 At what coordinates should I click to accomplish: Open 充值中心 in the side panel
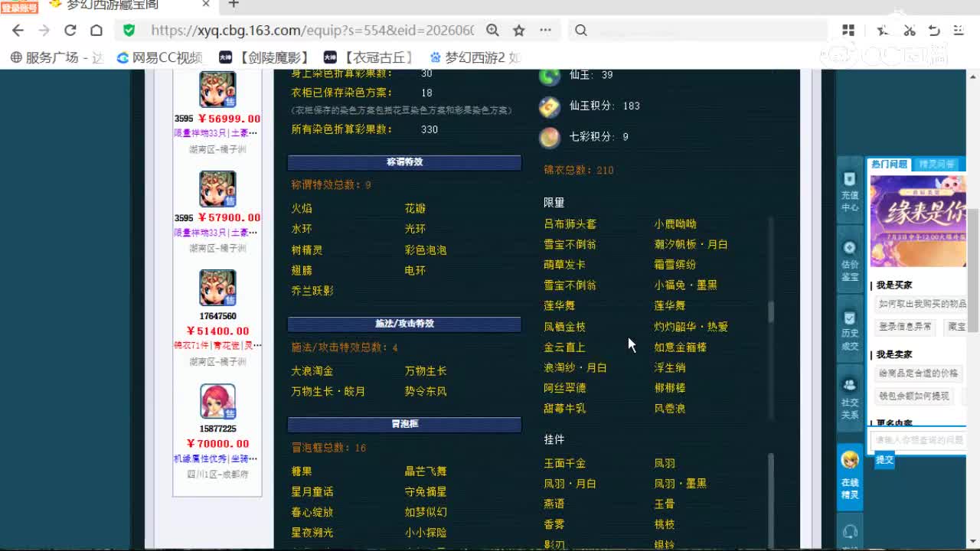(850, 192)
